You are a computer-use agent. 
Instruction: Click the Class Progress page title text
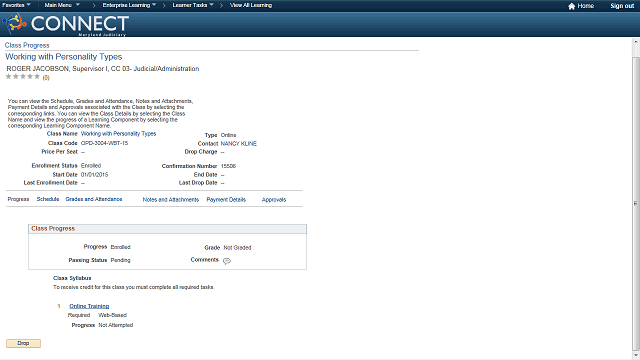pos(27,45)
